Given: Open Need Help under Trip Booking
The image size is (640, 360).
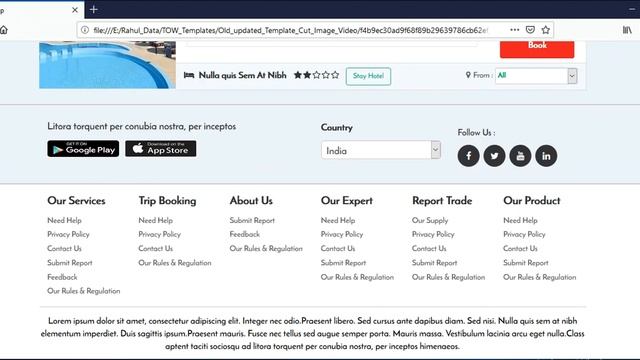Looking at the screenshot, I should [x=156, y=220].
